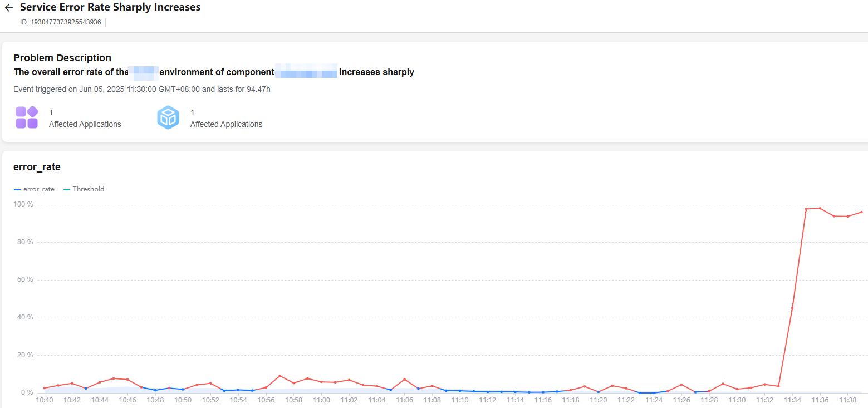Click the Problem Description heading
Screen dimensions: 868x408
tap(62, 58)
